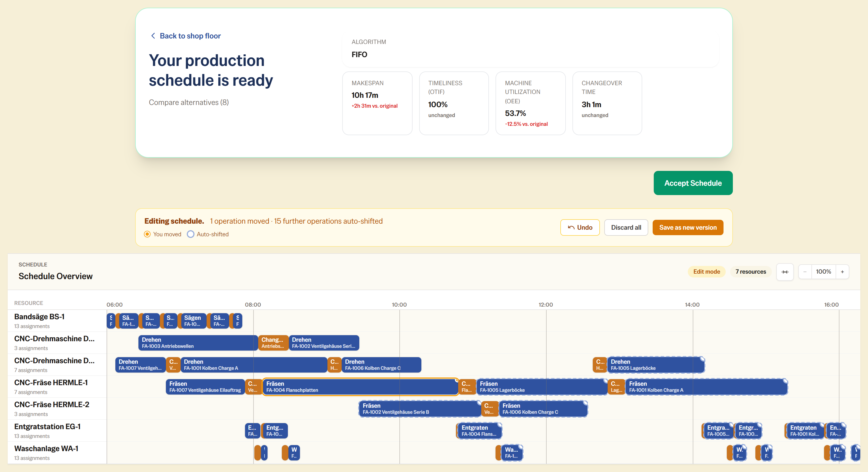Select the Sägen FA-10... block

(193, 321)
